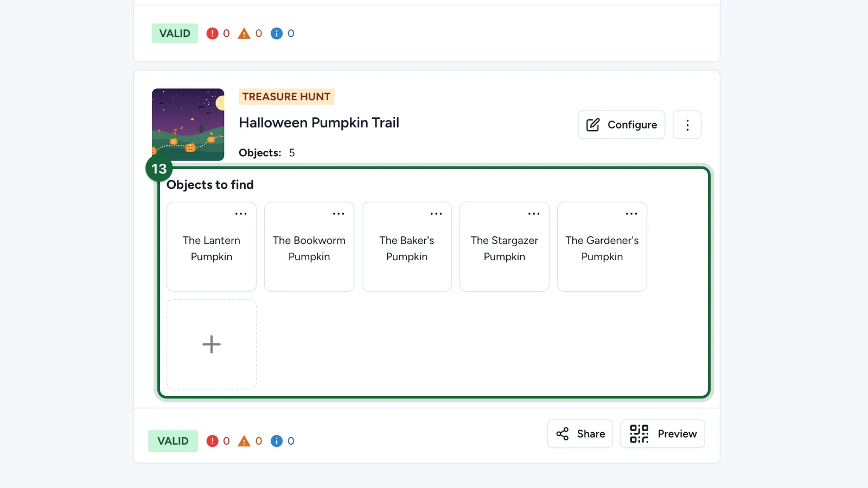Add a new object to find

[x=212, y=344]
